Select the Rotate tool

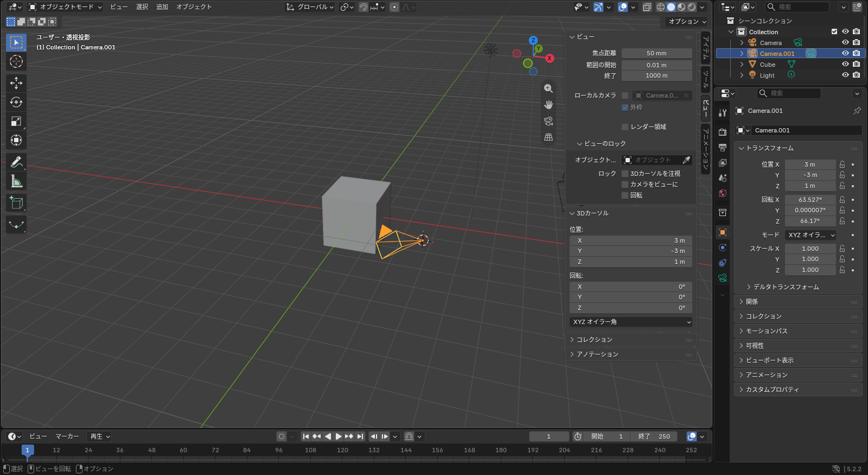click(16, 102)
